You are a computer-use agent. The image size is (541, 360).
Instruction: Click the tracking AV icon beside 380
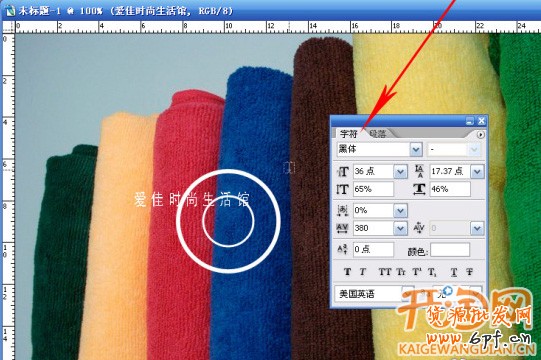(x=342, y=228)
